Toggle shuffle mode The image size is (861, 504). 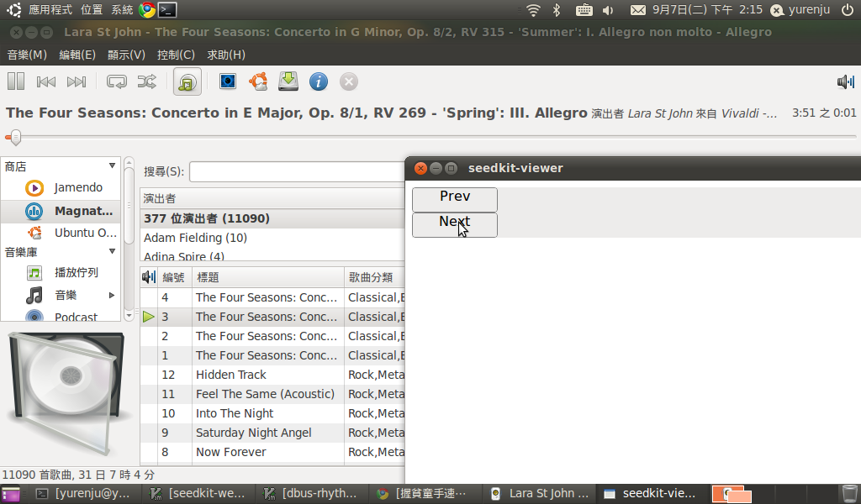[146, 81]
